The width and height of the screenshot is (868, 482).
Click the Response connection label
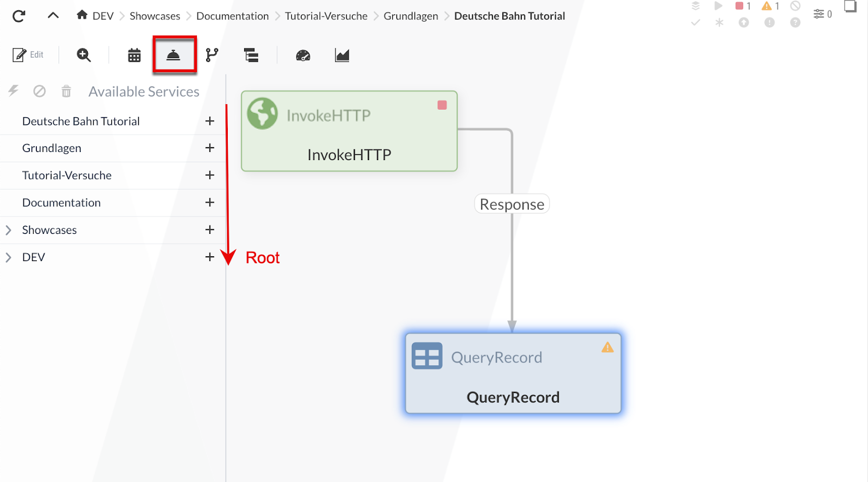[512, 204]
